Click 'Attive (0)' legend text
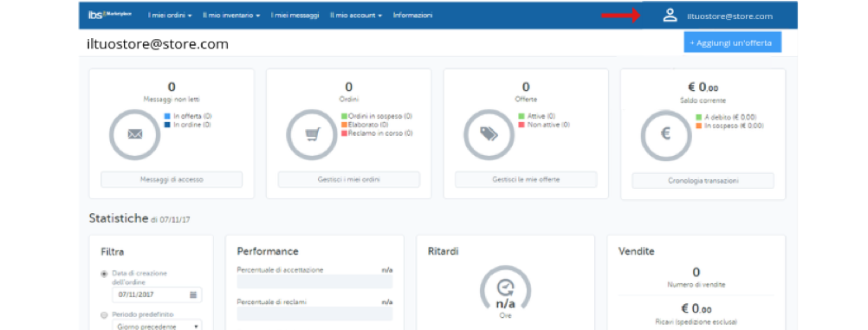 coord(542,116)
